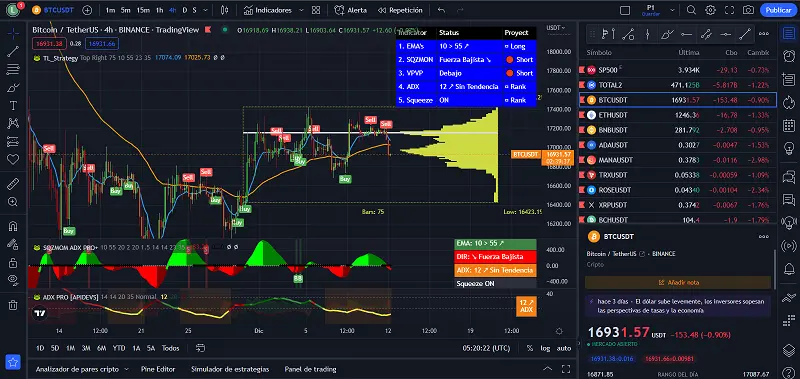Open the Panel de trading tab
Screen dimensions: 800x379
(x=310, y=369)
